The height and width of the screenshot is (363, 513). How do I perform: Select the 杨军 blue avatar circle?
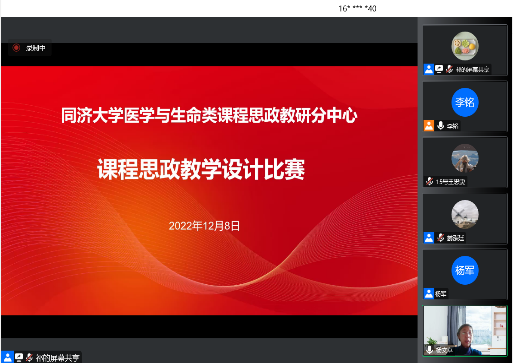coord(465,270)
